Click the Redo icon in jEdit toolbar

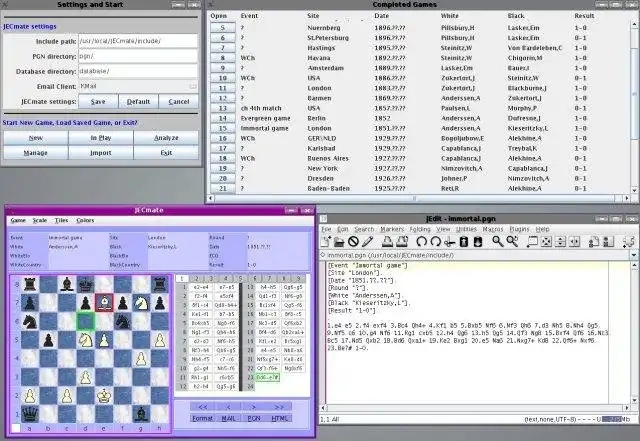click(x=436, y=242)
